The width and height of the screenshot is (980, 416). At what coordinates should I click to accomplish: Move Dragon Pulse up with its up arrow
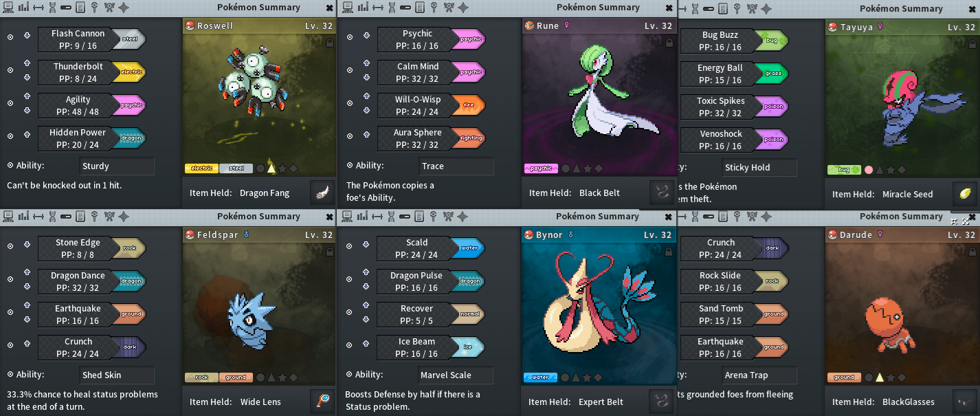366,272
